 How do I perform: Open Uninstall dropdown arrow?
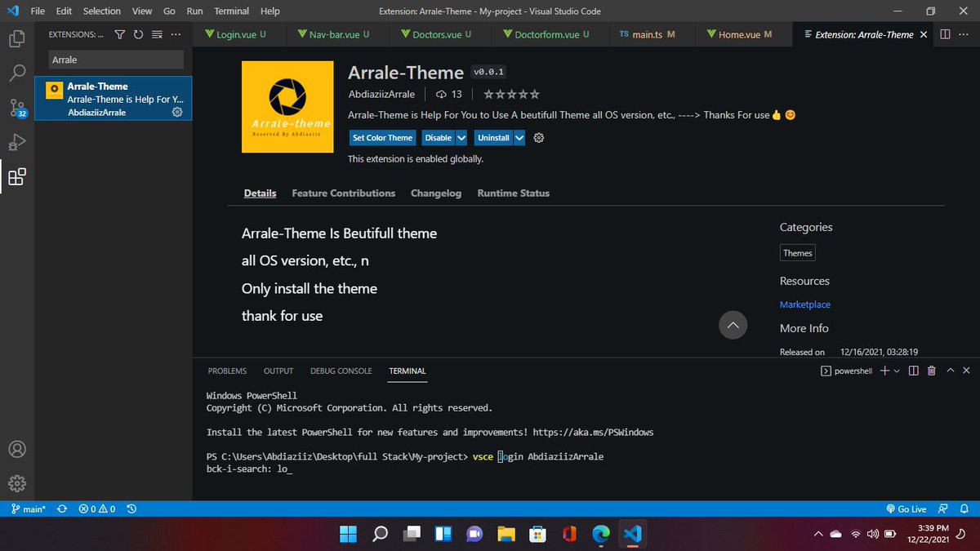click(x=519, y=138)
